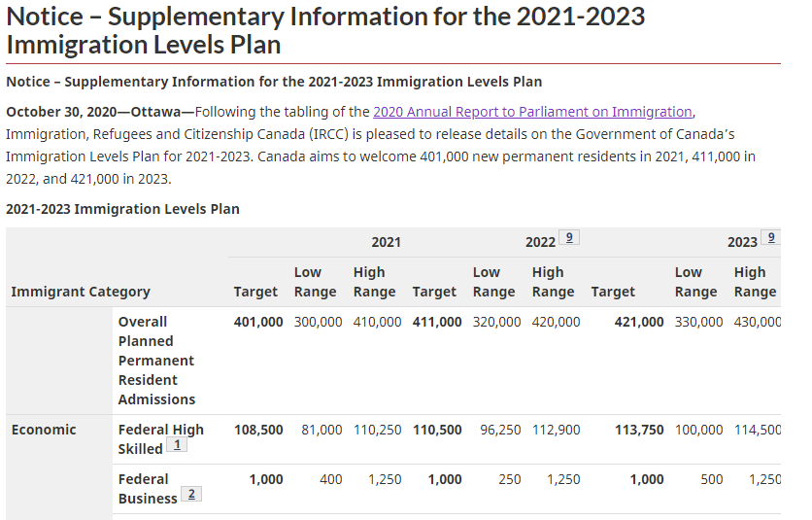Image resolution: width=812 pixels, height=520 pixels.
Task: Click the bold Notice subtitle below the red line
Action: click(274, 82)
